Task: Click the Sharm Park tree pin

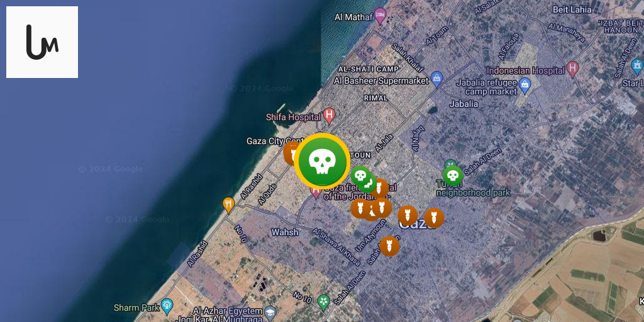Action: click(x=167, y=306)
